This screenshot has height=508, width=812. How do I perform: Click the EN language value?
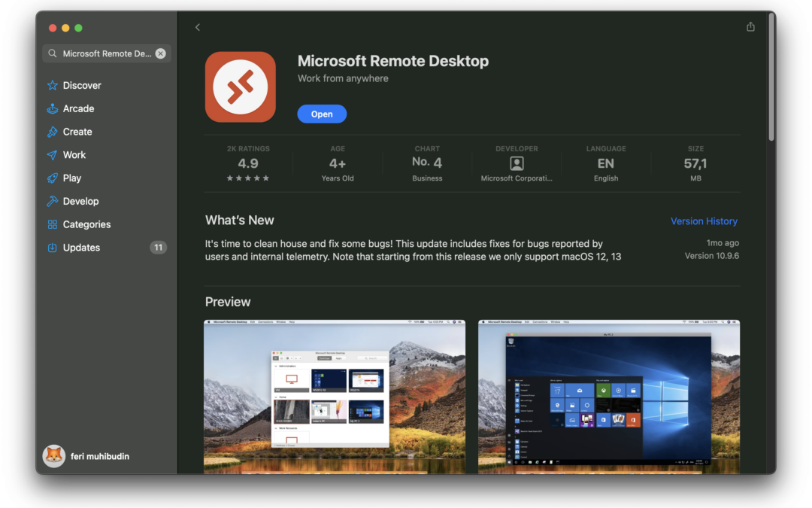606,164
